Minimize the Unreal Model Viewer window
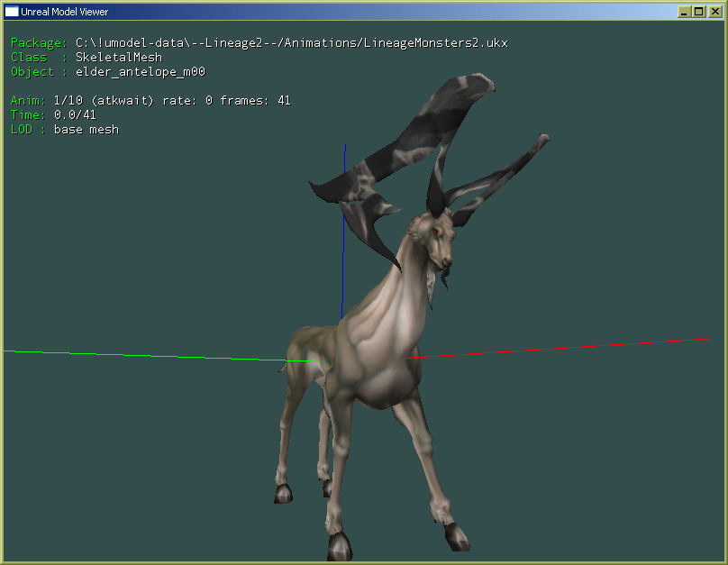The width and height of the screenshot is (728, 565). click(x=684, y=12)
